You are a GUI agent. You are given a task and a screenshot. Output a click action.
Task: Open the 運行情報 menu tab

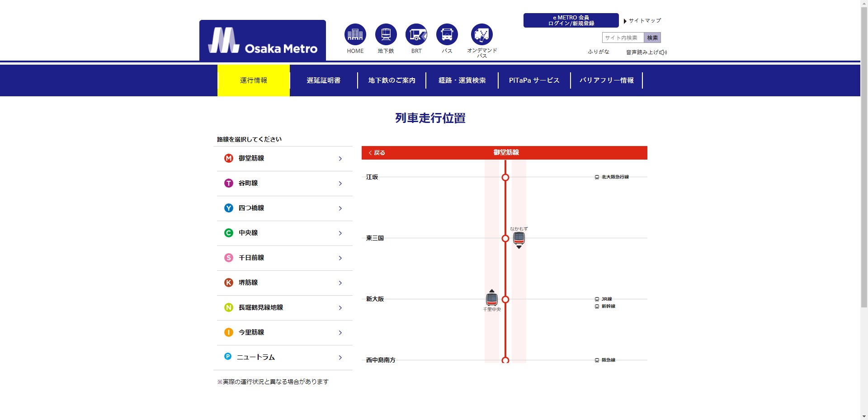(254, 80)
